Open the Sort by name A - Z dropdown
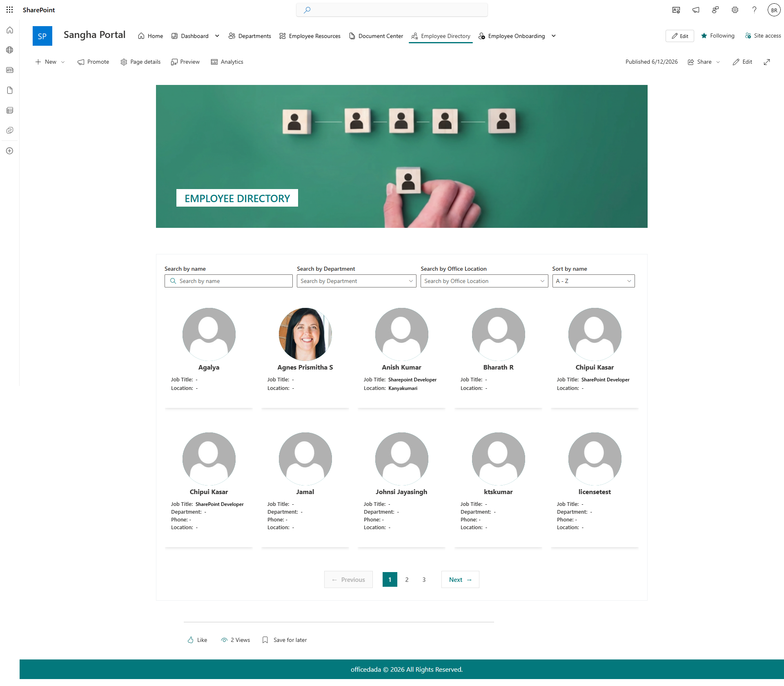The width and height of the screenshot is (784, 686). 593,281
